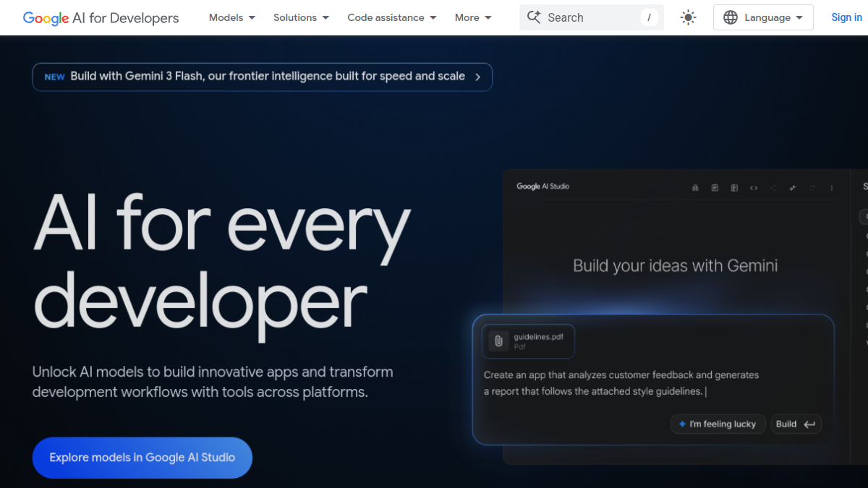Open the More dropdown in navigation

473,17
